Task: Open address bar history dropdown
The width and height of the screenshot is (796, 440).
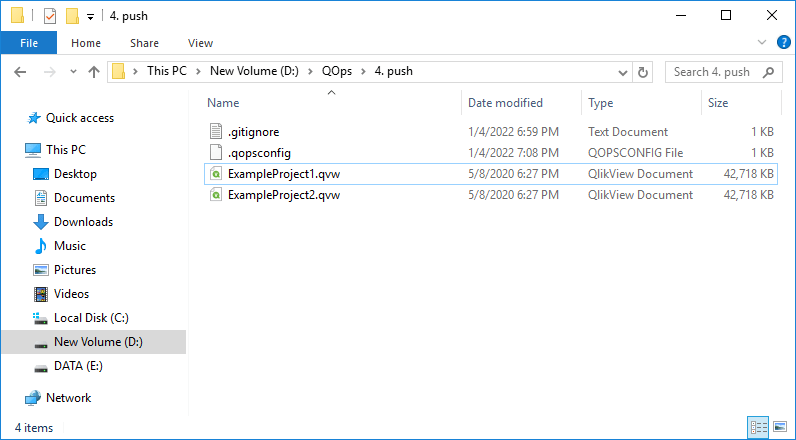Action: coord(623,73)
